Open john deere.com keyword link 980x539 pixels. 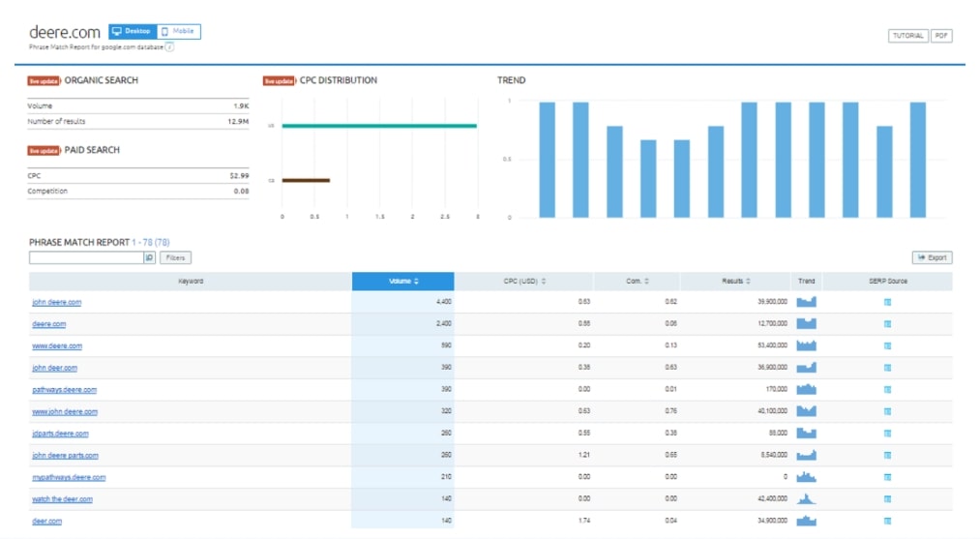click(x=57, y=302)
